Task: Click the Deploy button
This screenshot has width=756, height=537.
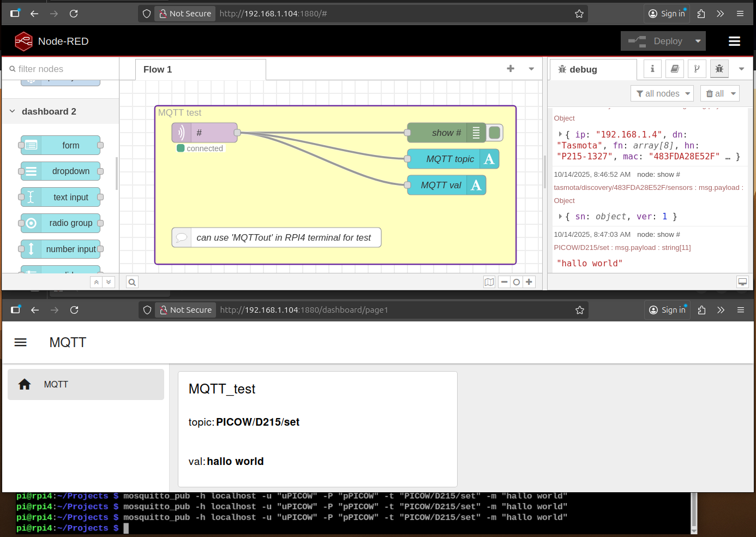Action: [657, 41]
